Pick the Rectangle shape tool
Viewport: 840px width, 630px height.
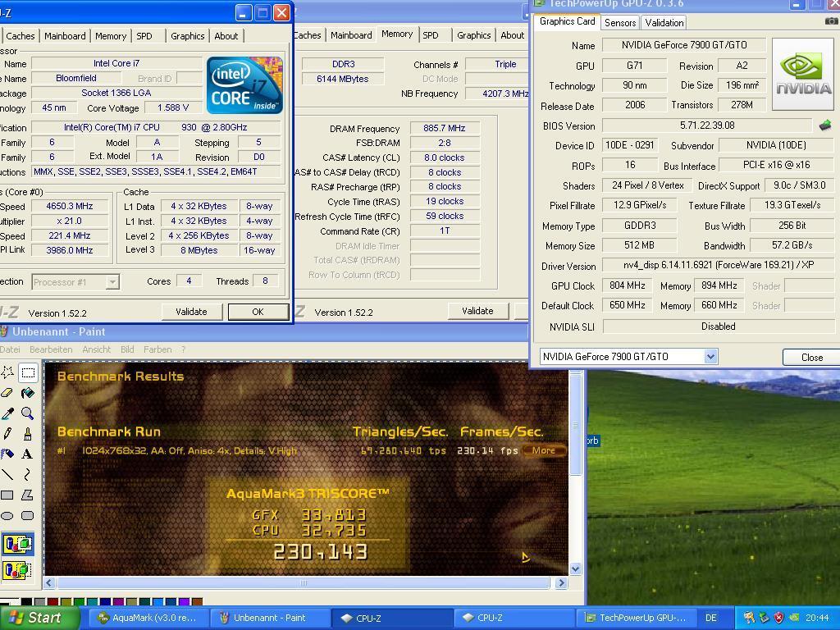[x=7, y=495]
